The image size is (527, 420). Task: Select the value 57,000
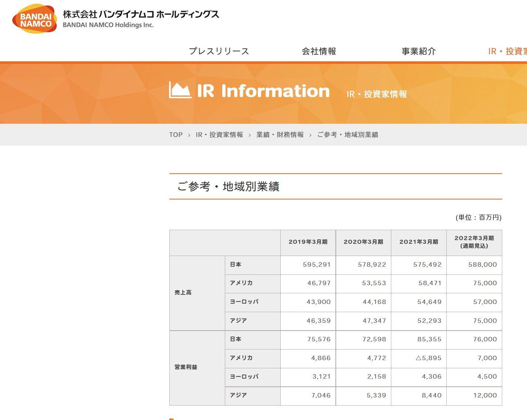pyautogui.click(x=485, y=302)
